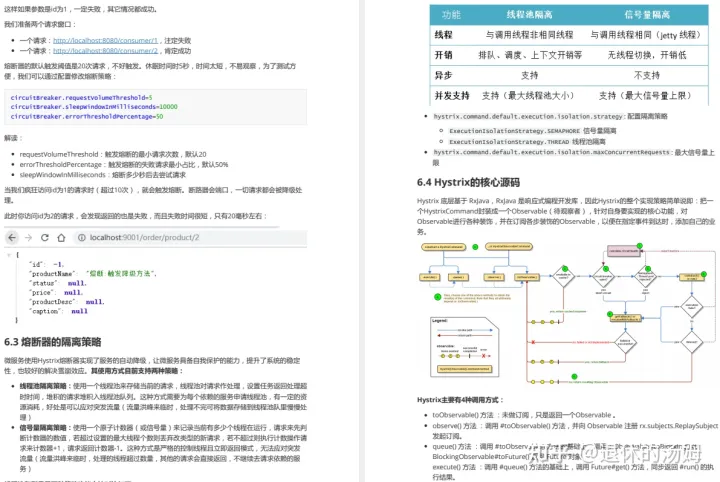
Task: Click the 并发支持 row label in the table
Action: click(452, 95)
